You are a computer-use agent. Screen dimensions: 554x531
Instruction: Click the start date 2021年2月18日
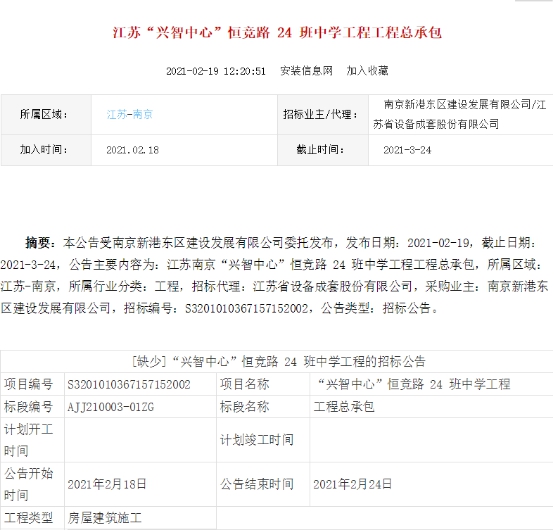[107, 484]
